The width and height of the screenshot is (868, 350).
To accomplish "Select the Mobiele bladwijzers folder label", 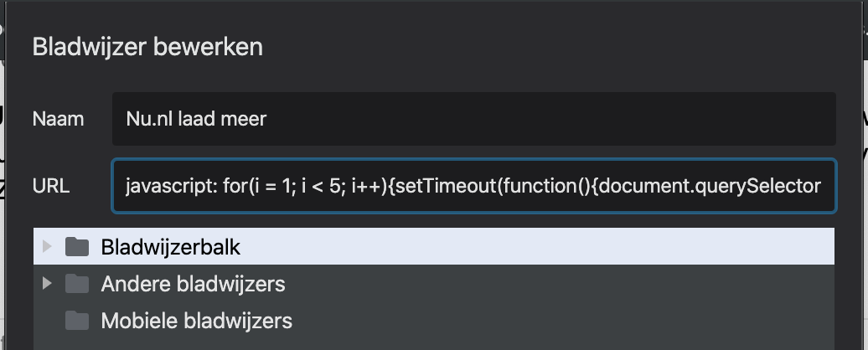I will point(196,321).
